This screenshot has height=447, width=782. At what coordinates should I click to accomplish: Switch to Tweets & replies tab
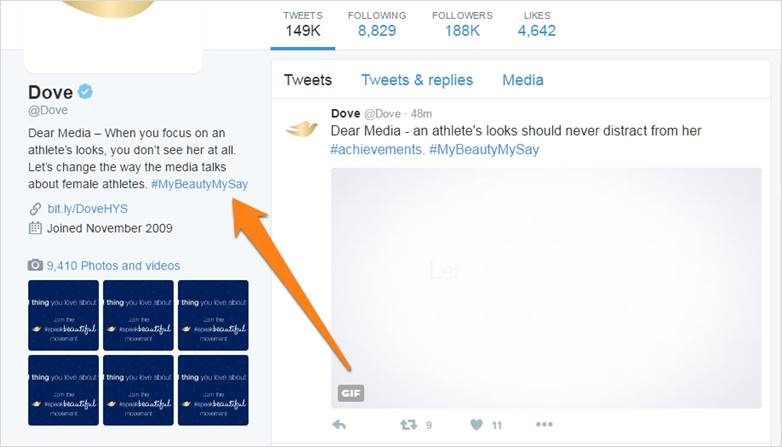coord(417,80)
